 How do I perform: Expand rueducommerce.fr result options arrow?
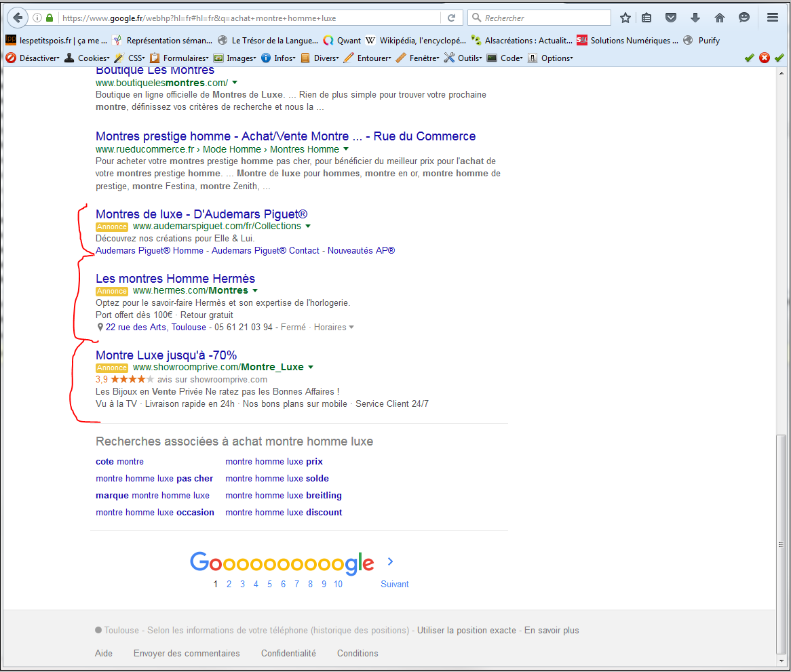[x=346, y=149]
